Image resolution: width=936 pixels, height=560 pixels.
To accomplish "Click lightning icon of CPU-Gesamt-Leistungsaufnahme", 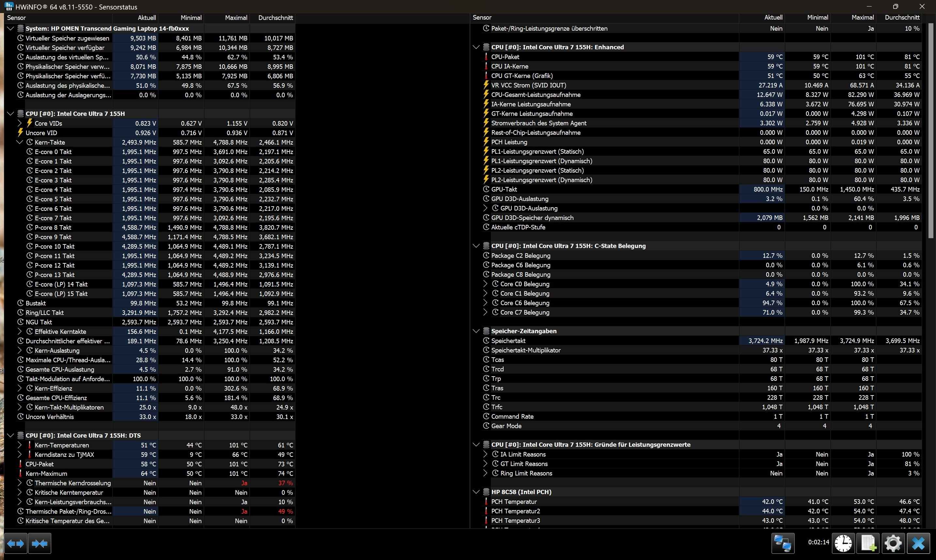I will (486, 94).
